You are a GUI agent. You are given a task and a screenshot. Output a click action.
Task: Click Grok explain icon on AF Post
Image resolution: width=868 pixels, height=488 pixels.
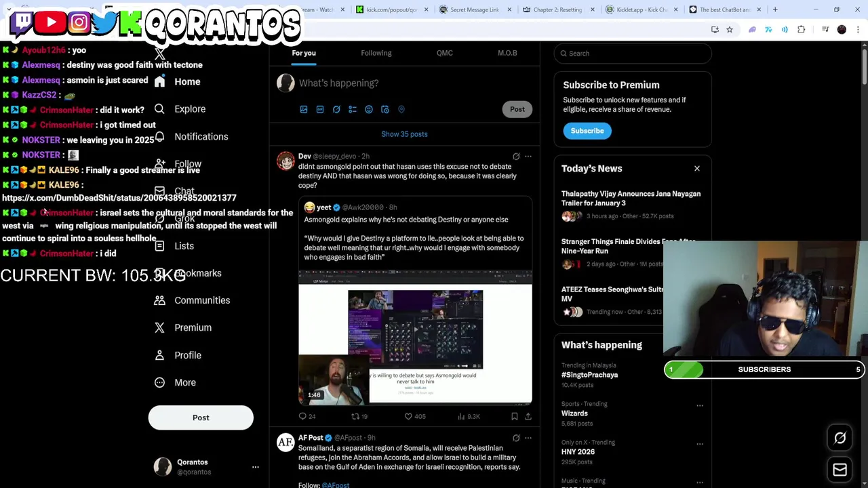[x=516, y=438]
